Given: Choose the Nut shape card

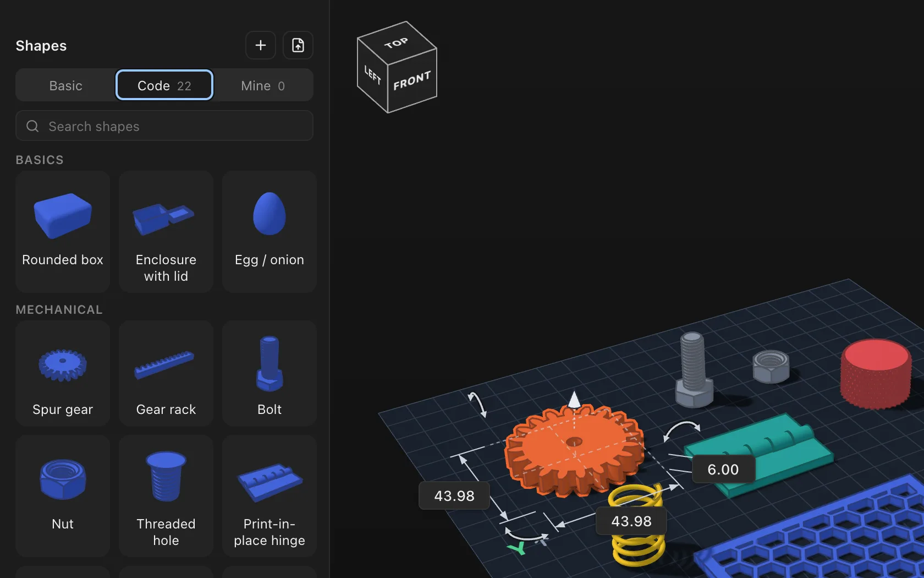Looking at the screenshot, I should 63,495.
